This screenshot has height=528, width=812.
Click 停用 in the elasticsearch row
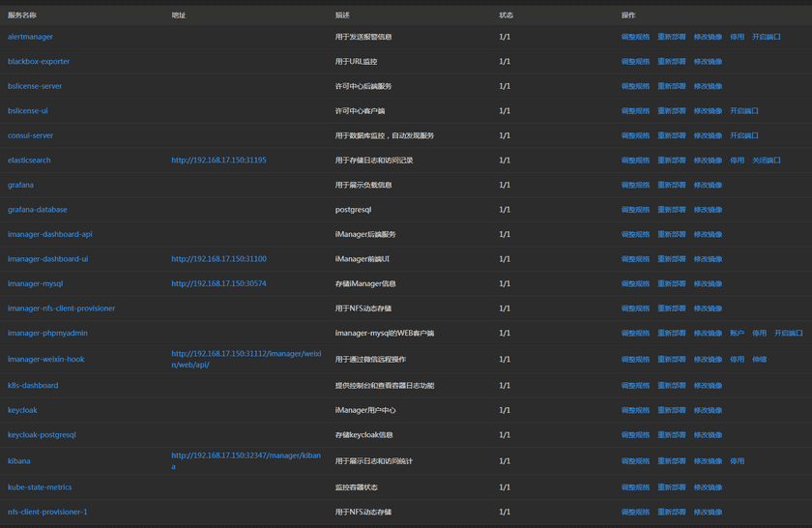737,161
